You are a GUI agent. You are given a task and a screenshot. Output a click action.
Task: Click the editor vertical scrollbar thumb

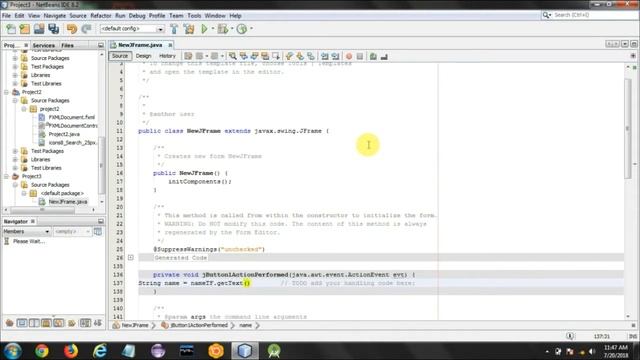point(628,129)
